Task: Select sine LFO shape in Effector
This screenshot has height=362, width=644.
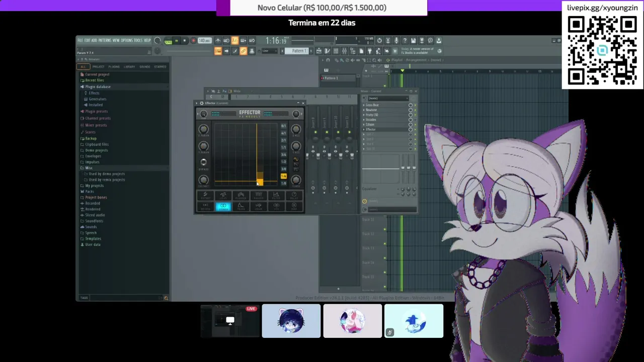Action: [296, 159]
